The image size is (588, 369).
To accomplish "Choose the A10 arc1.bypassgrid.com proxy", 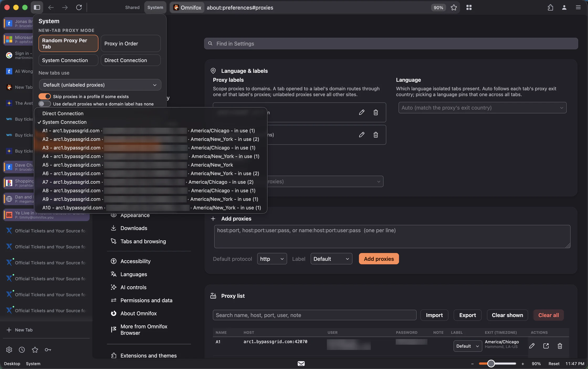I will [151, 208].
